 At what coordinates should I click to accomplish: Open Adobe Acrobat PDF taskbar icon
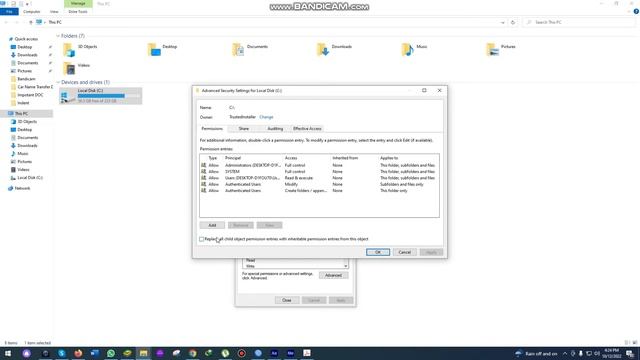coord(307,353)
